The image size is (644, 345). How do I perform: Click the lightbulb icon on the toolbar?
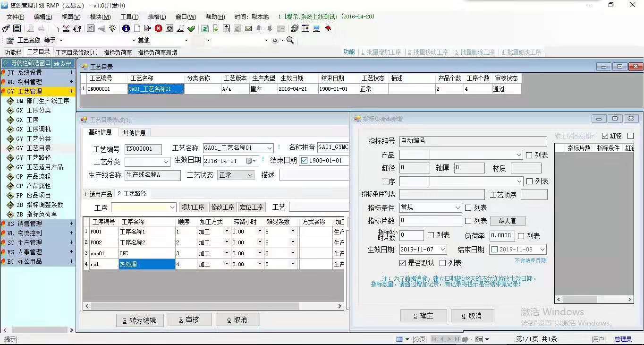pos(111,28)
